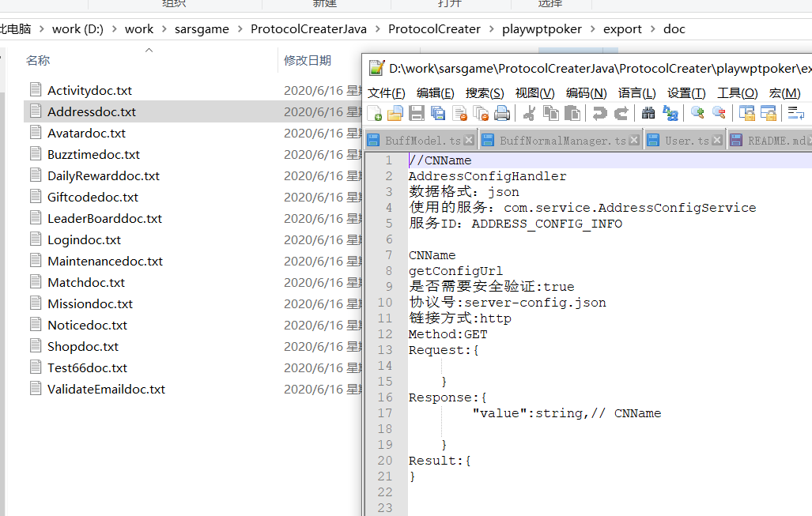Toggle synchronize vertical scrolling icon
The image size is (812, 516).
point(746,113)
